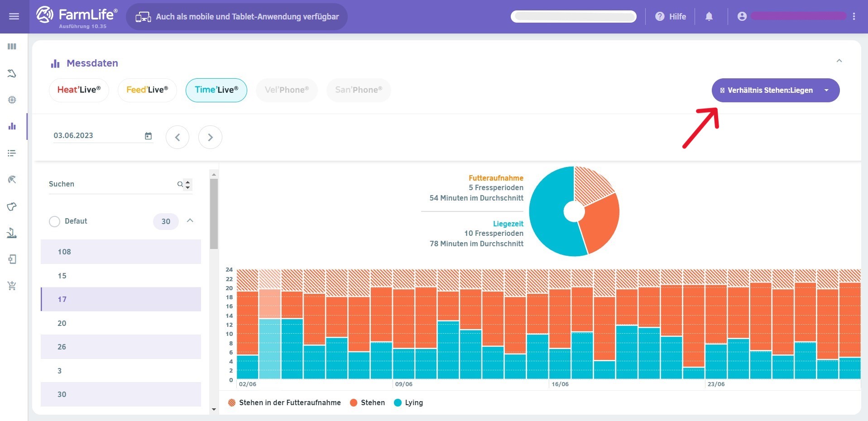Collapse the Messdaten panel
Viewport: 868px width, 421px height.
(839, 61)
